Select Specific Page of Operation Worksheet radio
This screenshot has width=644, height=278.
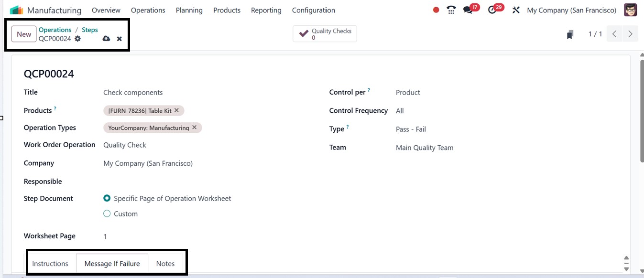coord(107,198)
